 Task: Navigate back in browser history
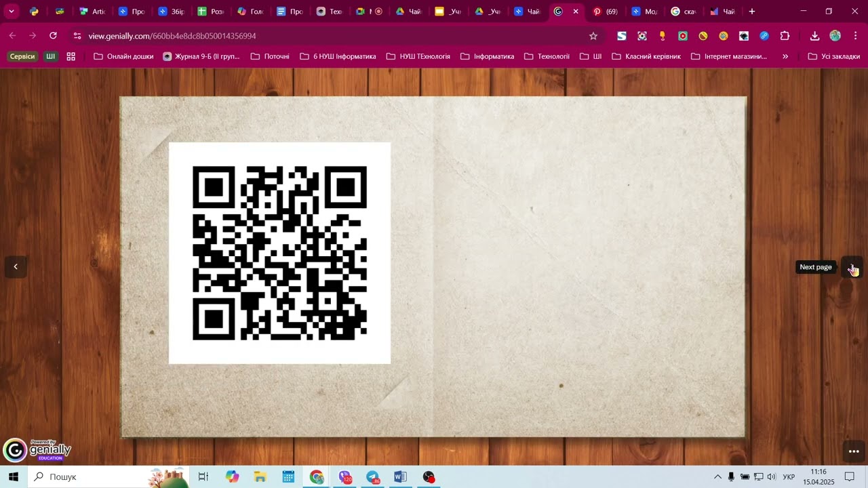(12, 36)
